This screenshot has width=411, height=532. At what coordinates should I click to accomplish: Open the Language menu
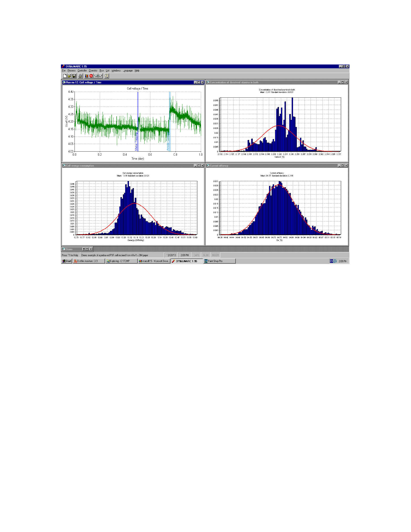click(128, 71)
